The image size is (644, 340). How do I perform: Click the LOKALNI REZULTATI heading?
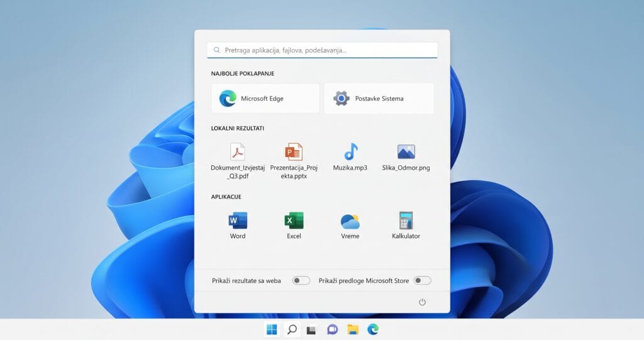pyautogui.click(x=237, y=128)
